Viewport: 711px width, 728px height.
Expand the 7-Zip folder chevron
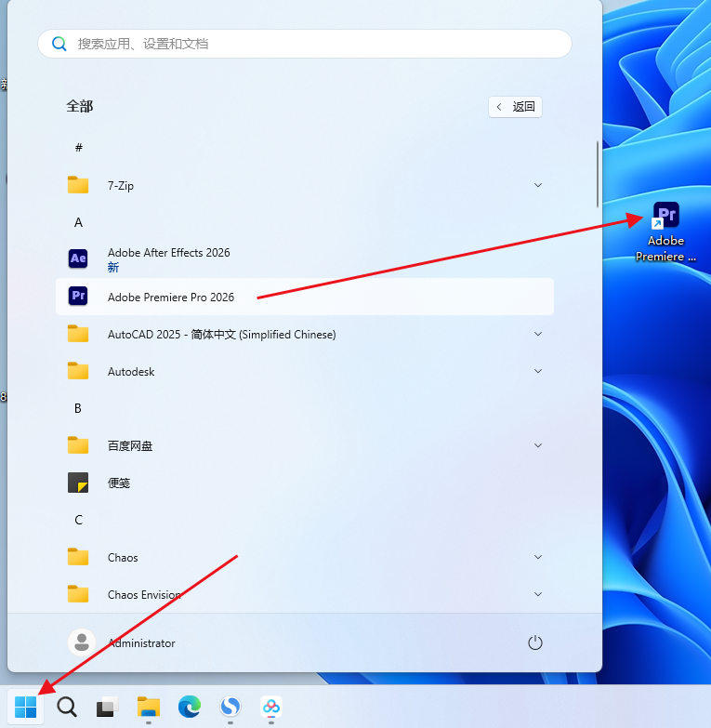click(538, 185)
